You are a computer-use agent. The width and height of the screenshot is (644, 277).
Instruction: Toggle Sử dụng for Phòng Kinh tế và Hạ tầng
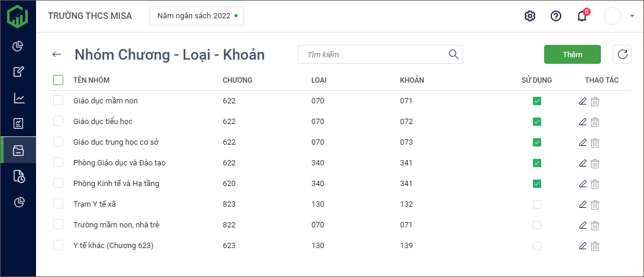click(536, 184)
